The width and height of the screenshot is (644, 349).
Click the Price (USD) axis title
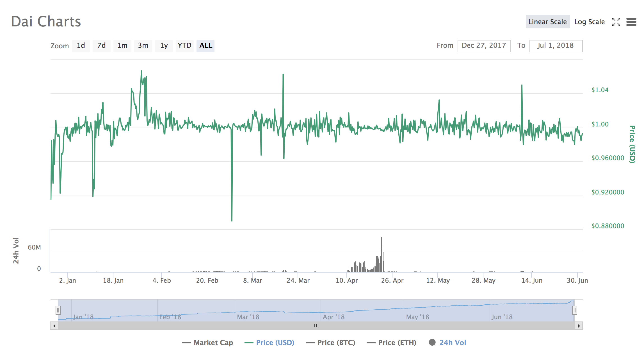tap(632, 144)
